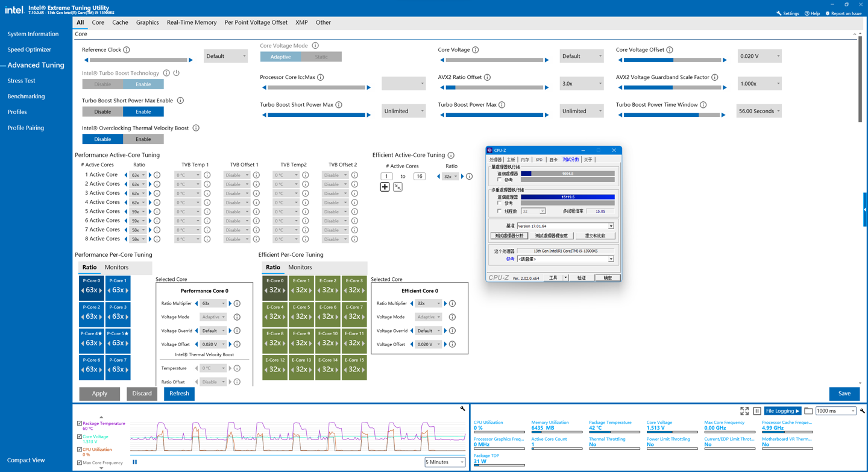Click the Apply button
This screenshot has width=868, height=472.
click(x=99, y=394)
